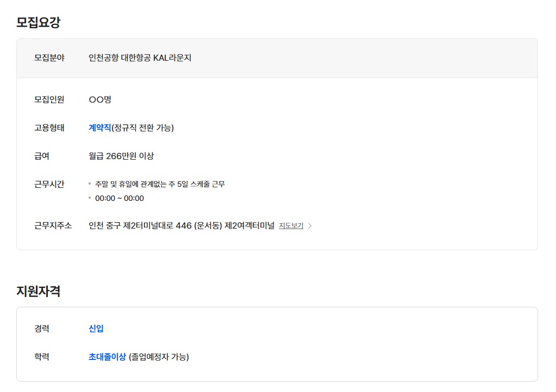Open the 지도보기 map link
556x392 pixels.
(291, 226)
